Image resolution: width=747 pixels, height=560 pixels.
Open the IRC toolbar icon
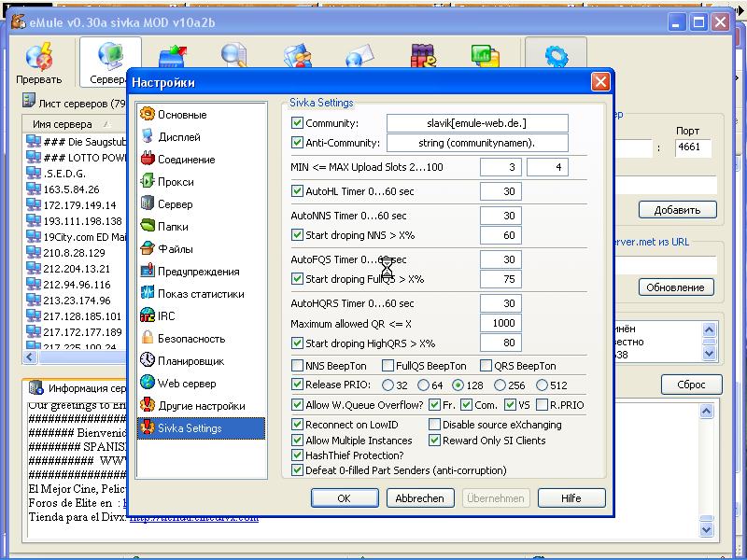[x=424, y=55]
